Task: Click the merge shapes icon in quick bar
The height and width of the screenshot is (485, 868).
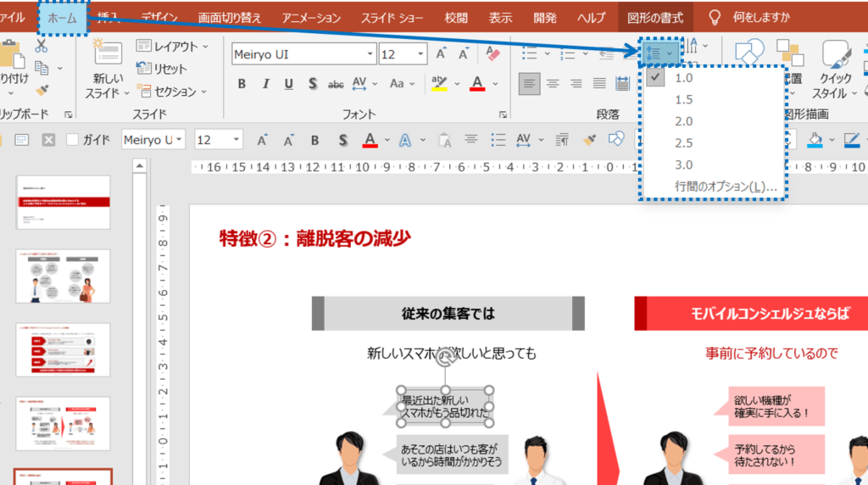Action: (x=616, y=139)
